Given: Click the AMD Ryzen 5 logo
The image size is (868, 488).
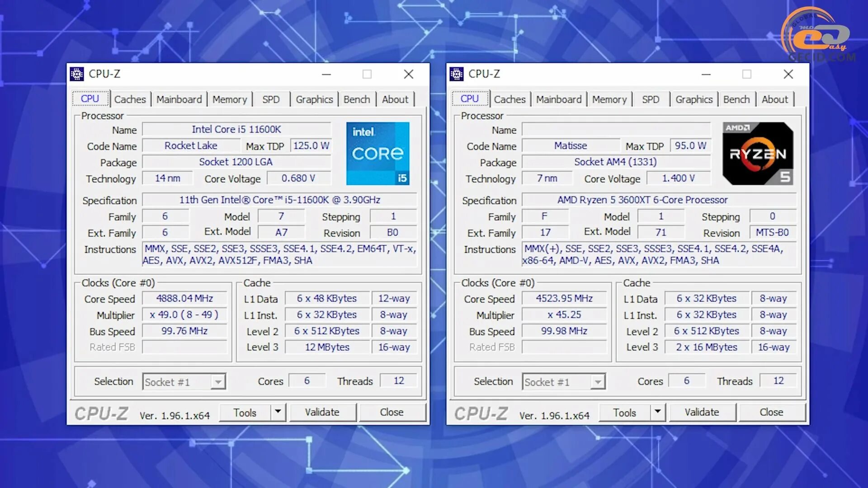Looking at the screenshot, I should pos(758,154).
